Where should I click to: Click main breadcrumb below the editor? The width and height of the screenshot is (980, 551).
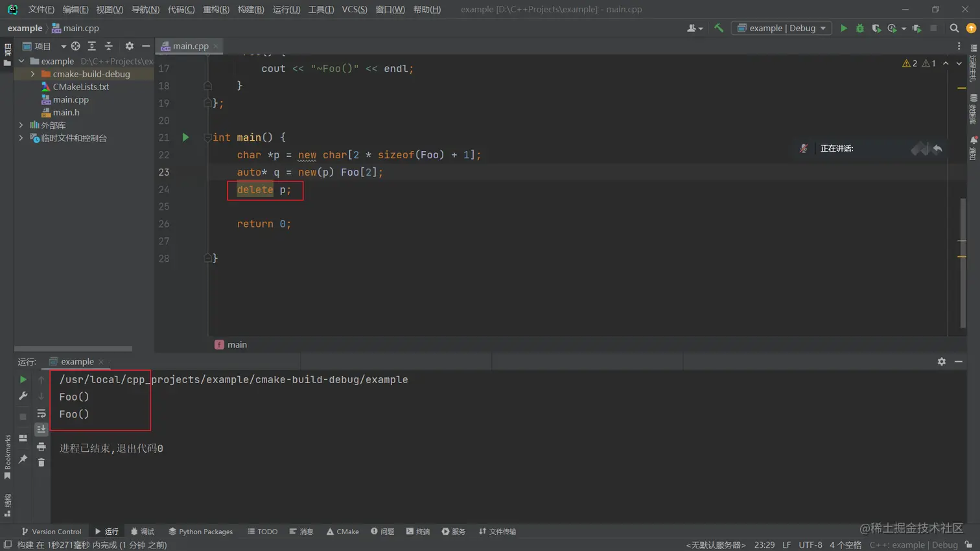pyautogui.click(x=231, y=345)
